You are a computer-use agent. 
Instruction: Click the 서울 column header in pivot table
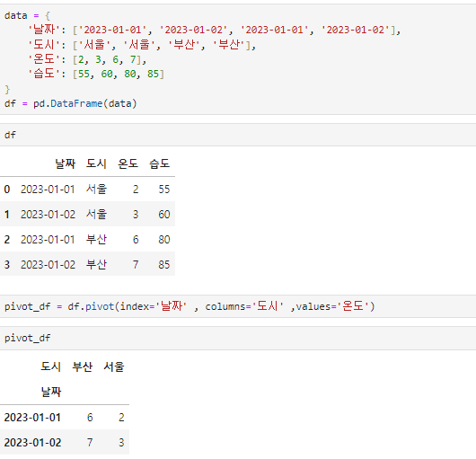pyautogui.click(x=114, y=366)
